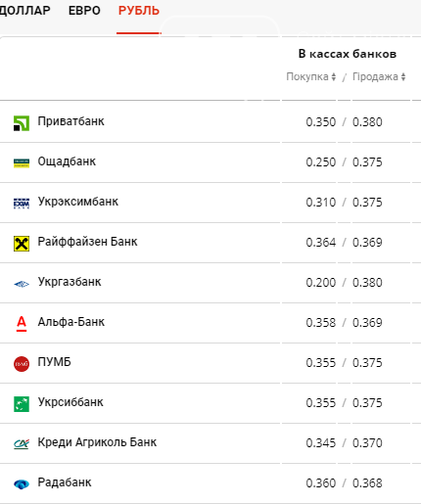Click the Radabank blue logo icon
Screen dimensions: 421x504
[x=22, y=484]
